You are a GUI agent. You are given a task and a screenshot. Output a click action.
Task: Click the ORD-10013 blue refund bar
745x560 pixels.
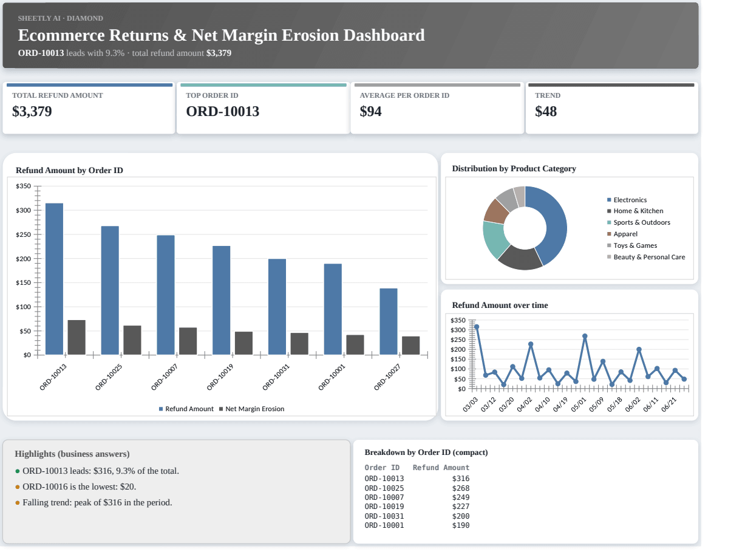pyautogui.click(x=54, y=279)
